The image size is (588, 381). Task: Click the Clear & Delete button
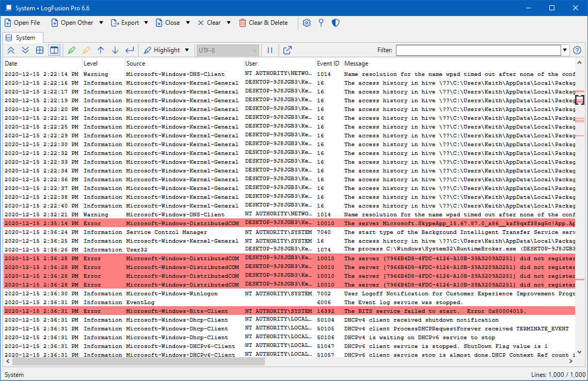[263, 23]
